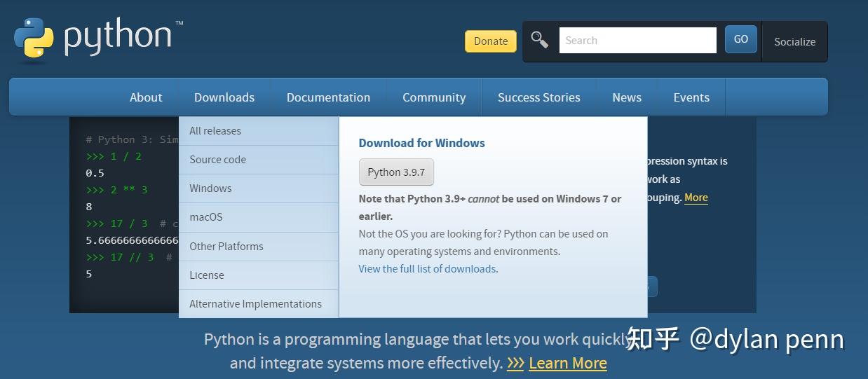This screenshot has height=379, width=868.
Task: Open the Downloads menu
Action: [x=224, y=97]
